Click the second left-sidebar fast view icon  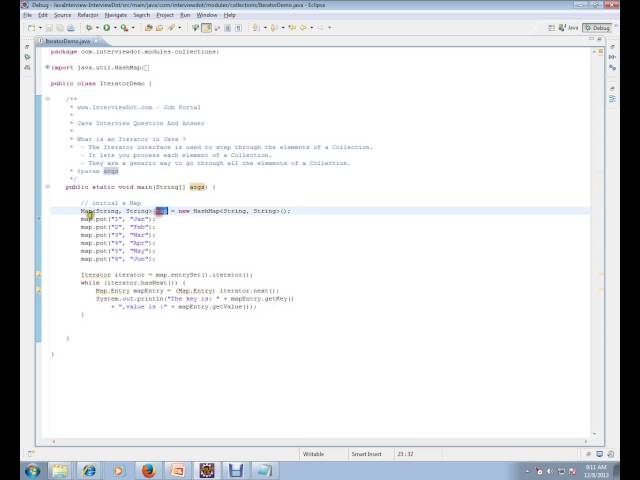[x=27, y=57]
